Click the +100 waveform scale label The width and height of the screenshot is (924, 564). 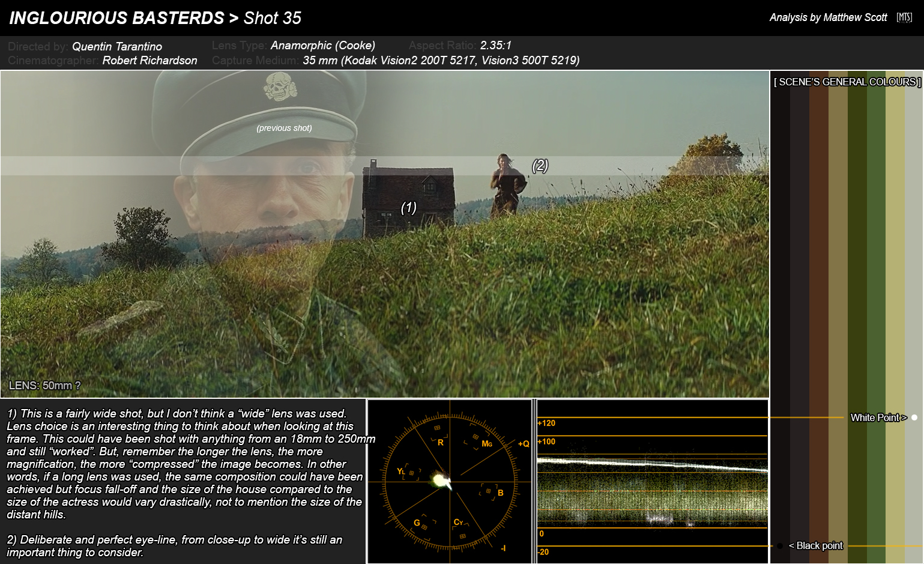(x=546, y=441)
